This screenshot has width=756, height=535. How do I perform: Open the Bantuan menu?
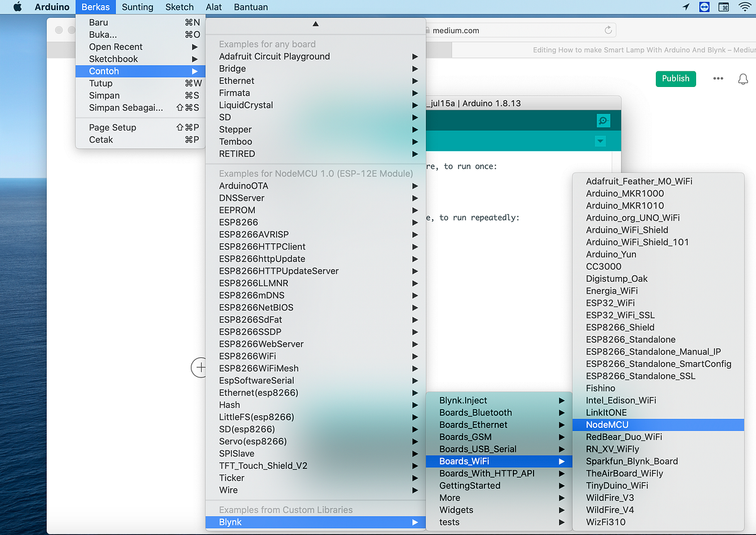click(251, 7)
